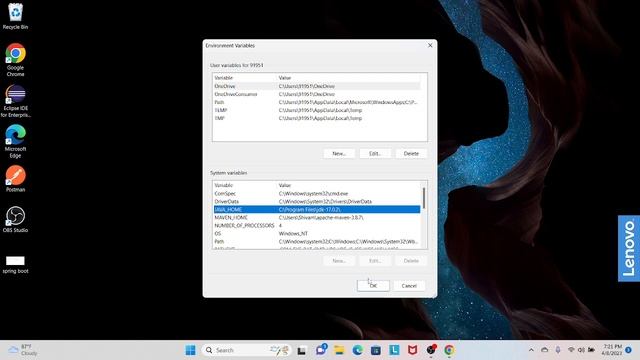
Task: Click Edit under User variables
Action: point(375,153)
